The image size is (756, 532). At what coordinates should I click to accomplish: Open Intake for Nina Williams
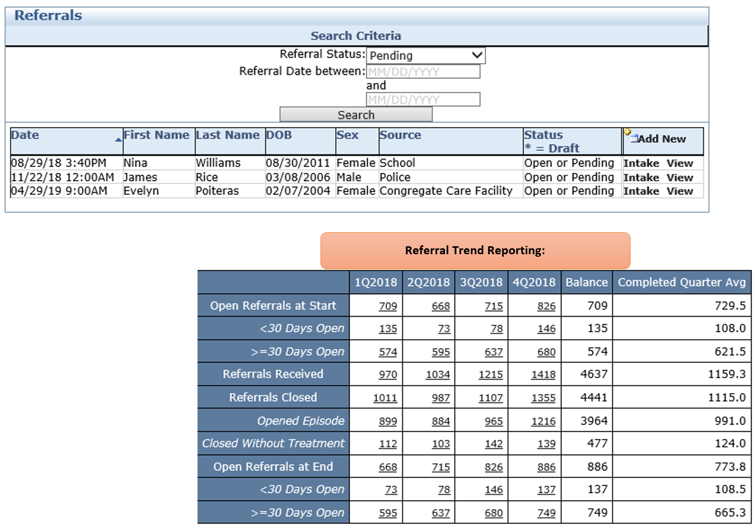pos(641,163)
